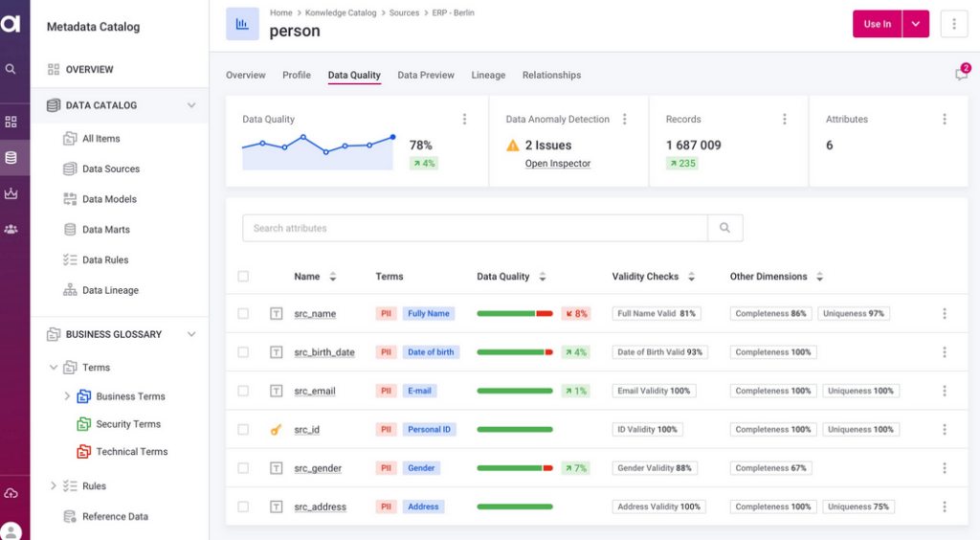Open row actions menu for src_name
Image resolution: width=980 pixels, height=540 pixels.
pyautogui.click(x=945, y=314)
